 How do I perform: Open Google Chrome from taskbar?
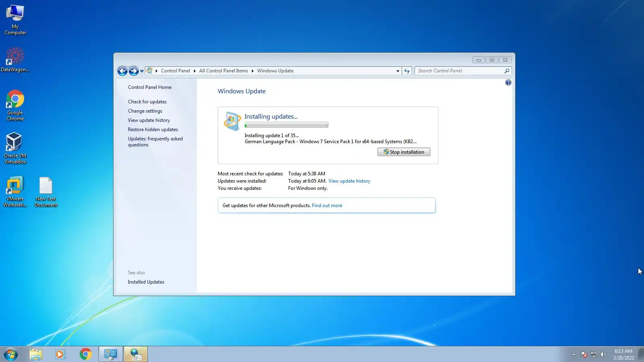85,354
